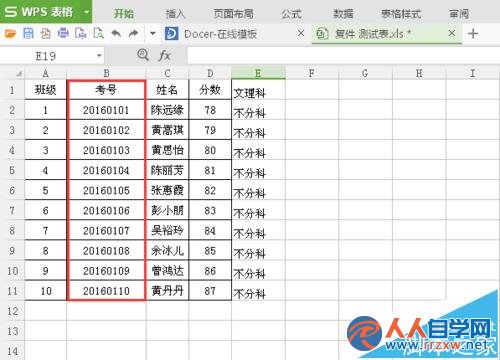This screenshot has width=500, height=360.
Task: Select cell containing 20160101
Action: pos(106,110)
